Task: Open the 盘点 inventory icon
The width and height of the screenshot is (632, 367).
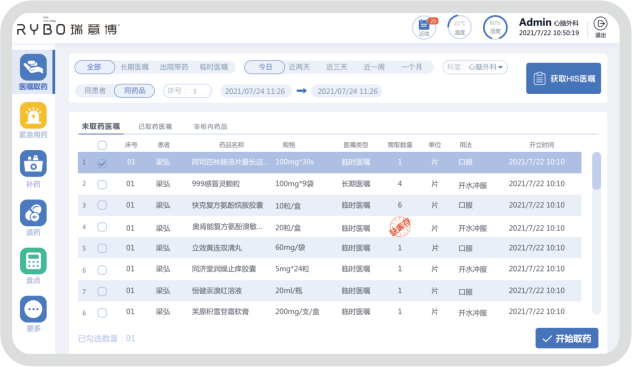Action: click(33, 261)
